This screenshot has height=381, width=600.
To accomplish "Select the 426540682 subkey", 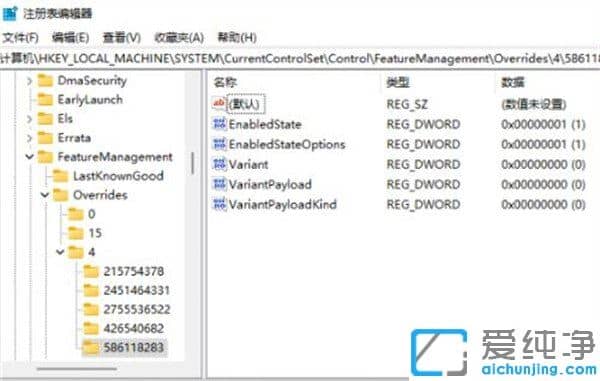I will [x=134, y=328].
